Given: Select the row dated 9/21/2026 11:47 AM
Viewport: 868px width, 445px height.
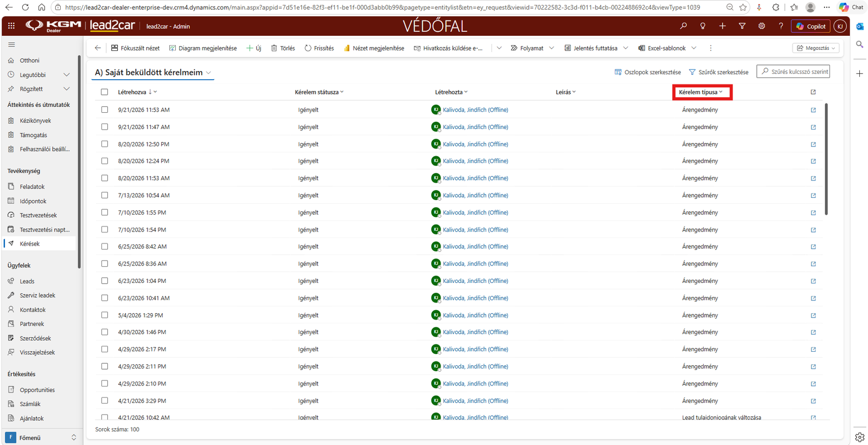Looking at the screenshot, I should pos(105,127).
